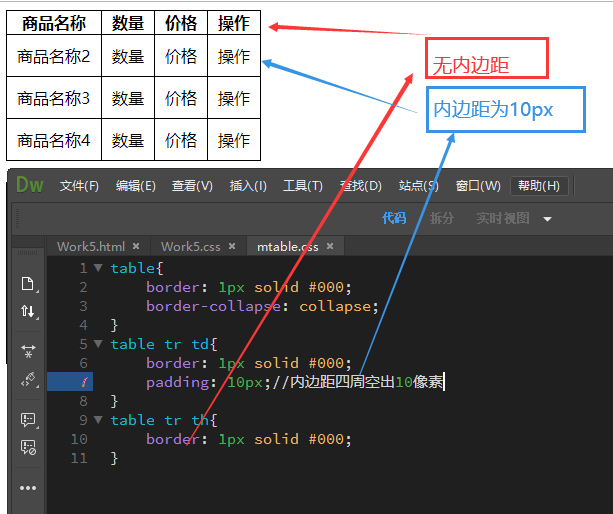The image size is (613, 514).
Task: Close the Work5.css tab
Action: 232,246
